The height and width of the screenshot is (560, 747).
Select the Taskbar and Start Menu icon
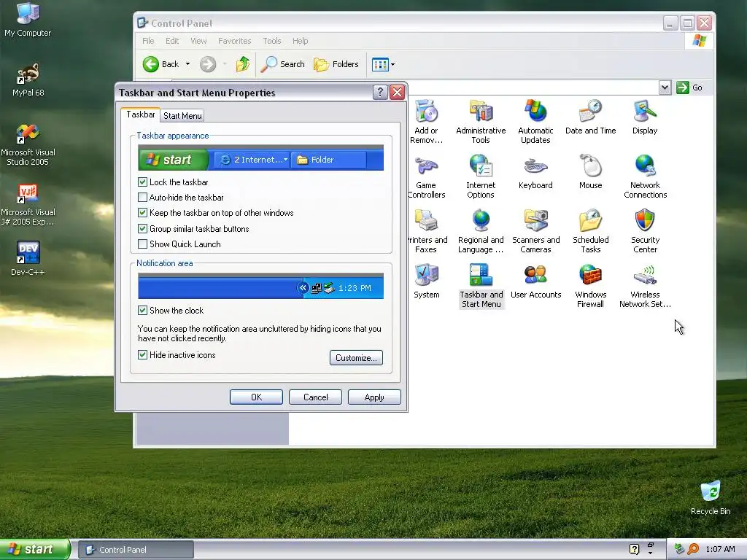coord(481,286)
